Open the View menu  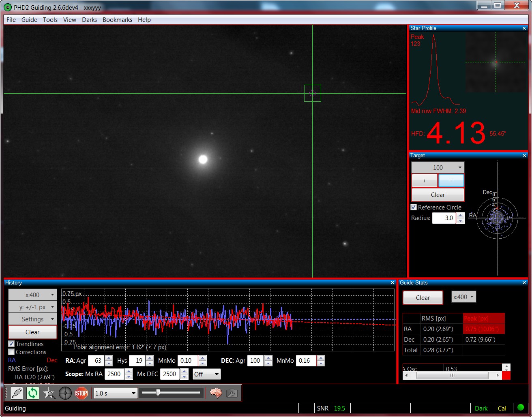click(70, 19)
